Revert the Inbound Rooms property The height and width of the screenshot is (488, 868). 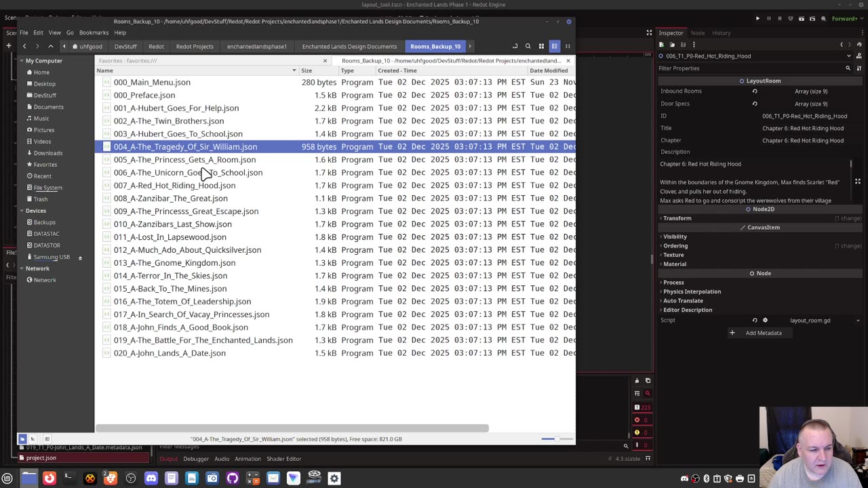(x=755, y=91)
